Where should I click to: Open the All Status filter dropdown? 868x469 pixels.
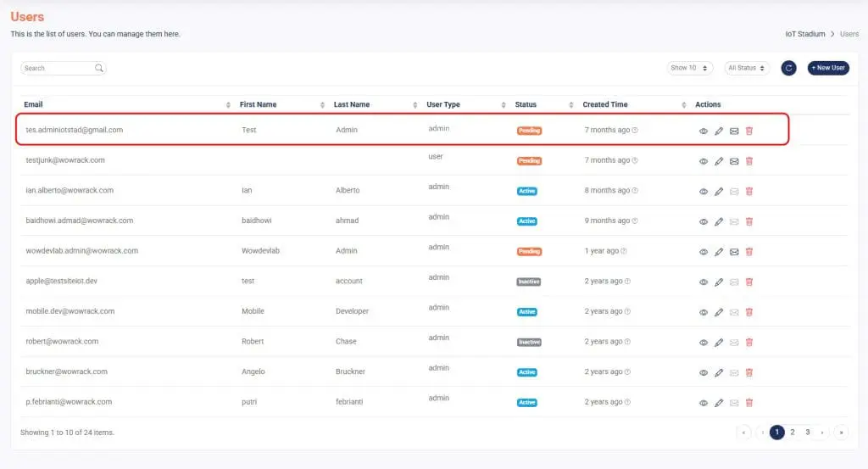[x=747, y=68]
